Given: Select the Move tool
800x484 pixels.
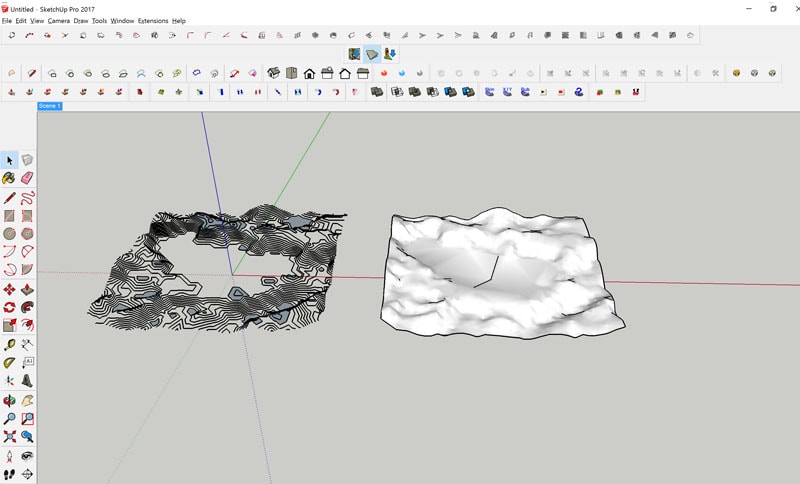Looking at the screenshot, I should click(x=9, y=290).
